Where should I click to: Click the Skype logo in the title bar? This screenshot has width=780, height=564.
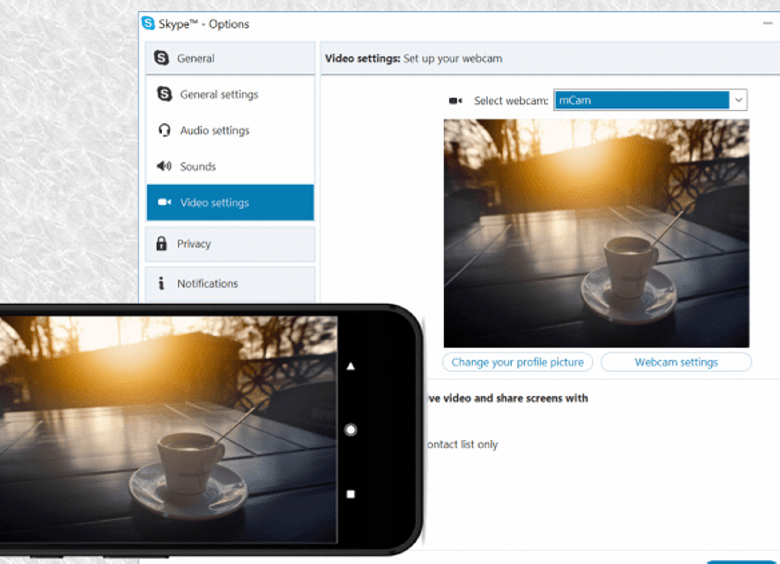click(148, 23)
